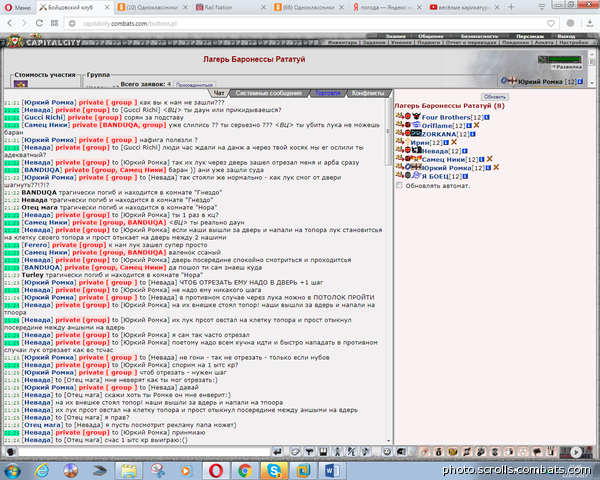Image resolution: width=600 pixels, height=480 pixels.
Task: Switch to the Конфликты tab
Action: [x=368, y=93]
